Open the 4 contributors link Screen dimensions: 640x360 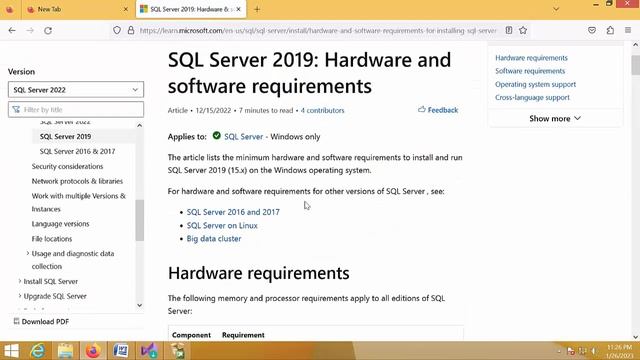tap(322, 110)
